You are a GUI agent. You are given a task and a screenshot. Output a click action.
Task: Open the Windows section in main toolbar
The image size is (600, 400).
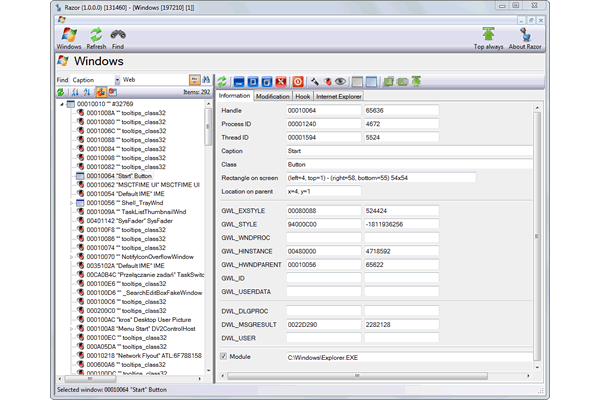pyautogui.click(x=69, y=38)
